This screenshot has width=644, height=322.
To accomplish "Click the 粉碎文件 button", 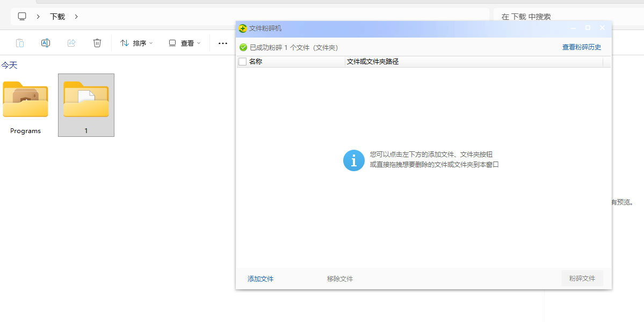I will click(x=582, y=278).
